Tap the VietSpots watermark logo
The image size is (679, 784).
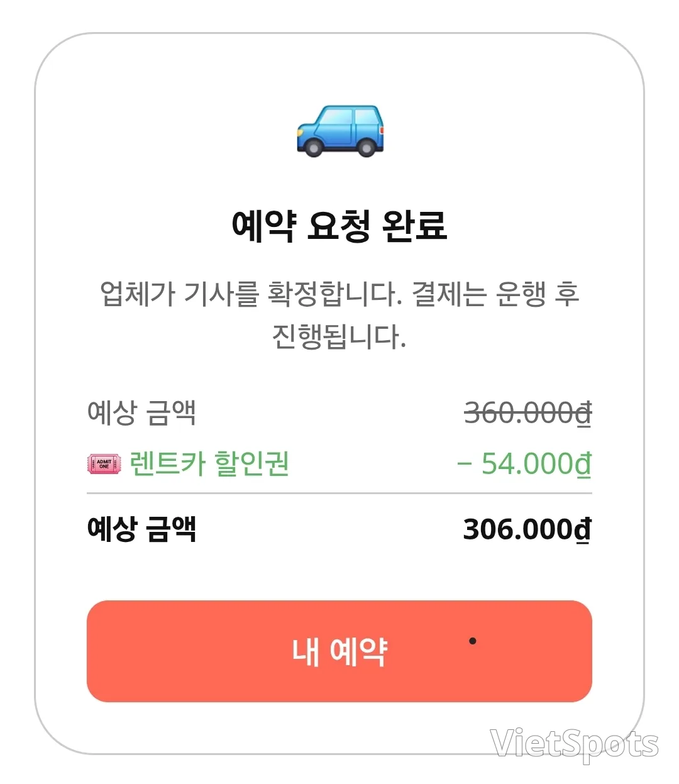574,744
